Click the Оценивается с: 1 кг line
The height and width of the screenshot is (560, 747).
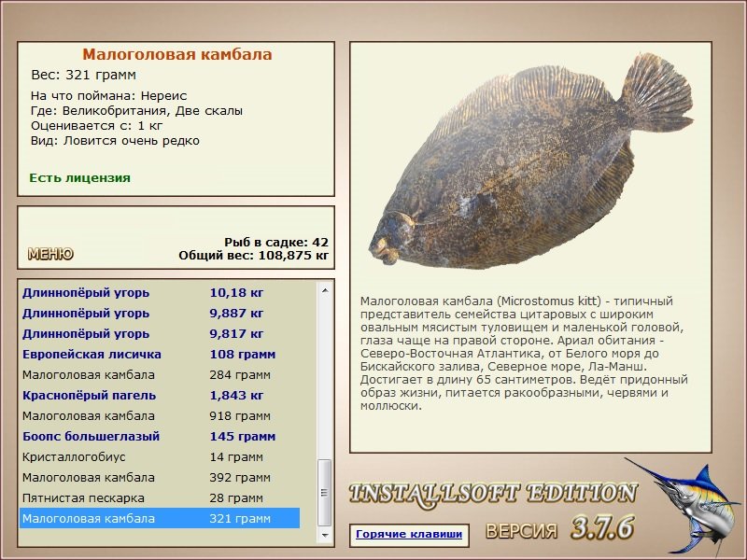click(x=97, y=126)
